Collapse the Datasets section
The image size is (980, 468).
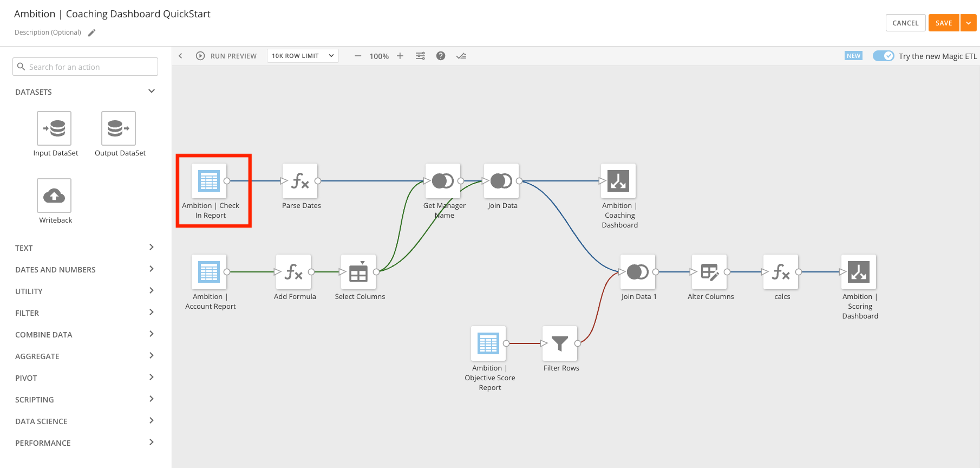(152, 92)
